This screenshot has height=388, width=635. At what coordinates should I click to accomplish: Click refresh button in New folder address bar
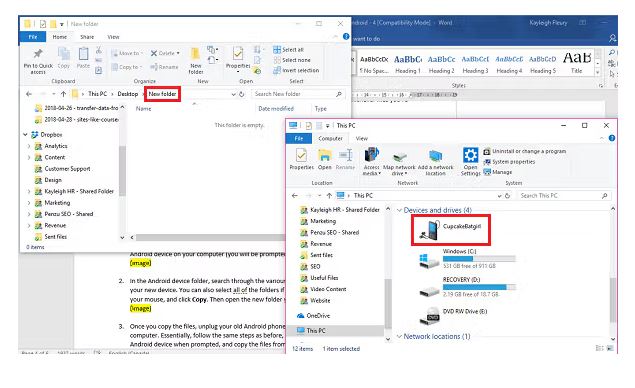click(242, 94)
